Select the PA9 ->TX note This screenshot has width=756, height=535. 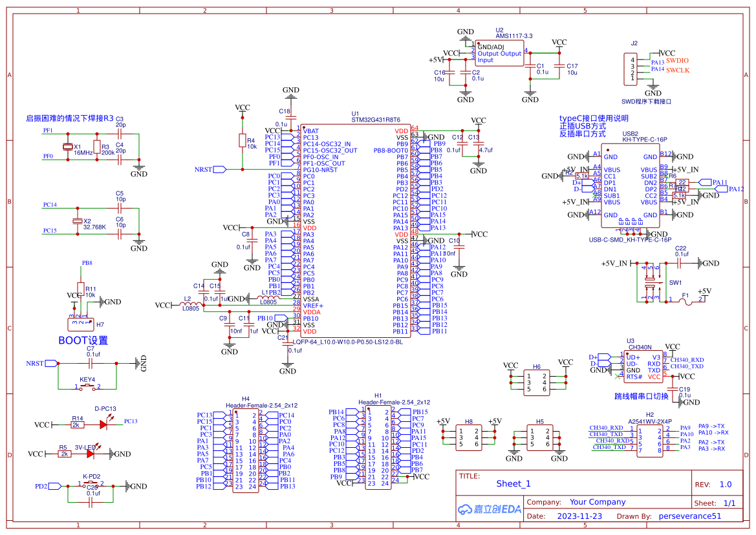711,426
